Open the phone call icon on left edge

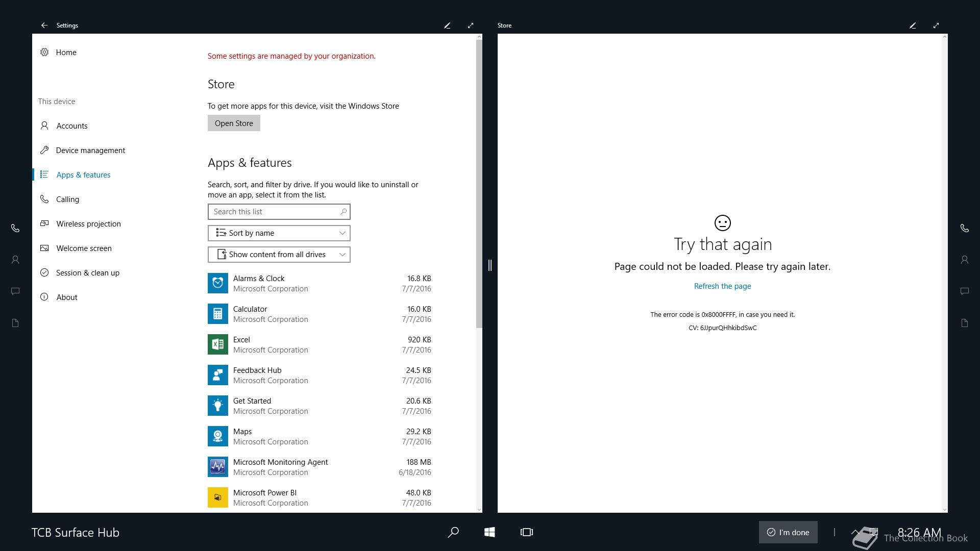point(15,228)
